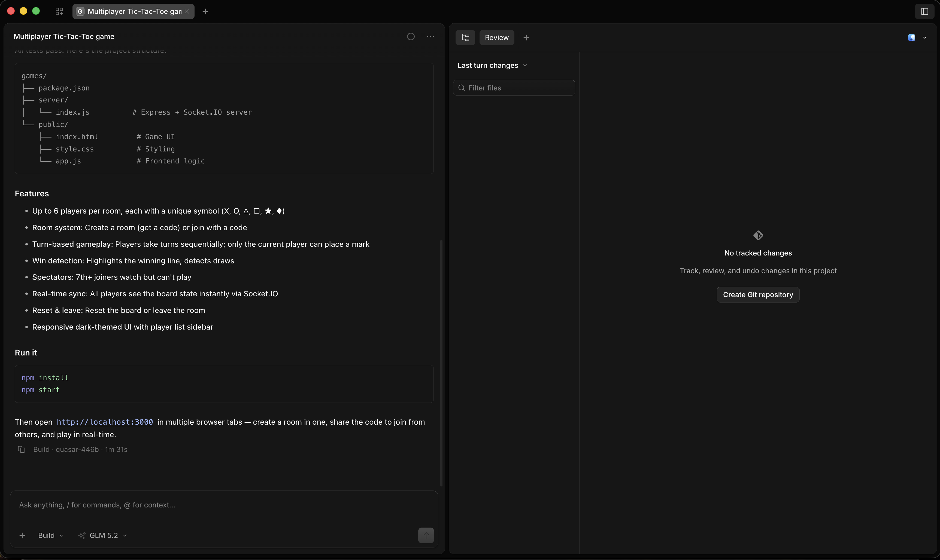Copy the response with the copy icon
Screen dimensions: 940x560
point(21,449)
